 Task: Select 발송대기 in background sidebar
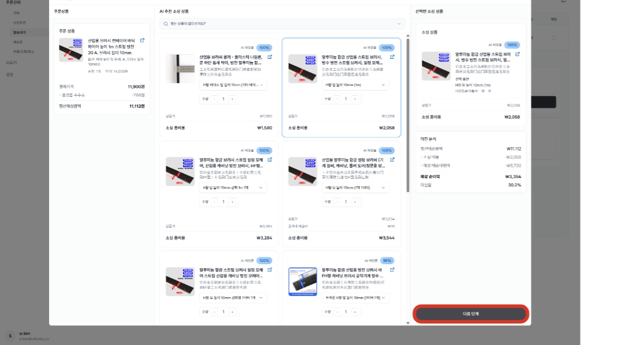tap(19, 32)
